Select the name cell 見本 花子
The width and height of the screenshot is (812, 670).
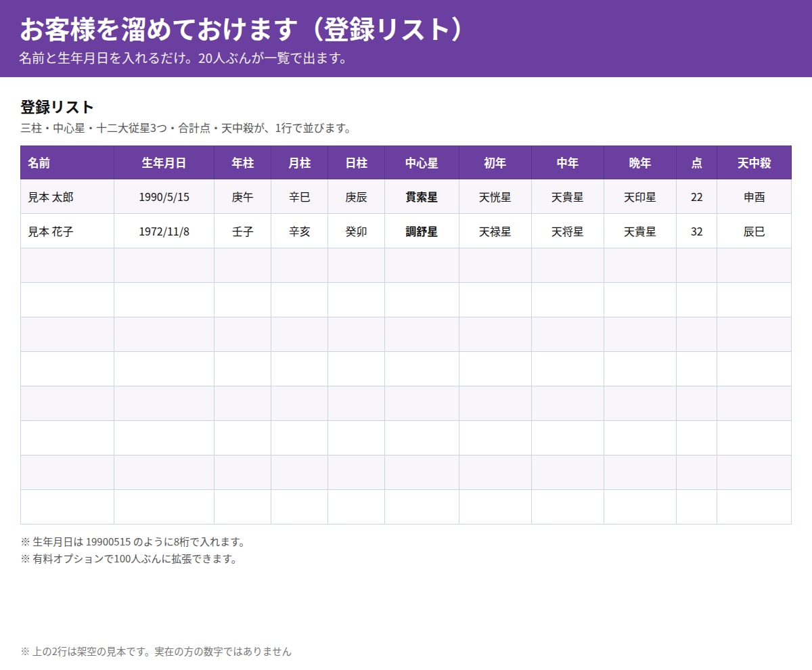coord(67,231)
